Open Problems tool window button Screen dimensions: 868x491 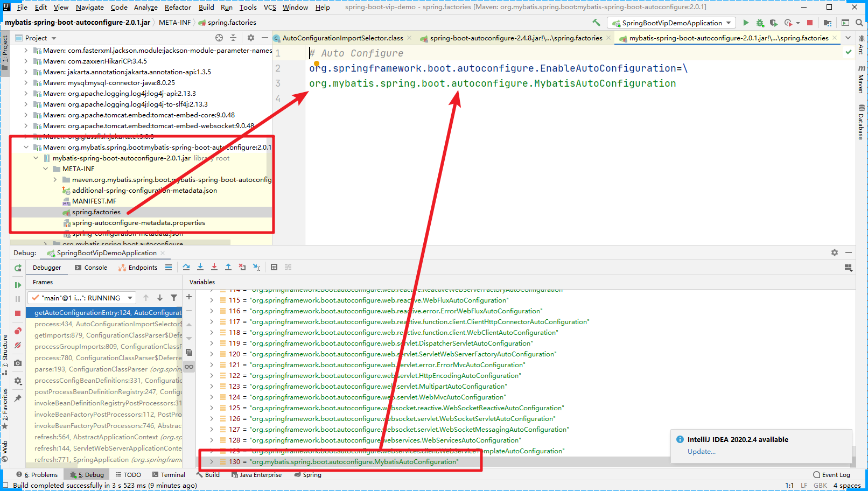coord(37,475)
